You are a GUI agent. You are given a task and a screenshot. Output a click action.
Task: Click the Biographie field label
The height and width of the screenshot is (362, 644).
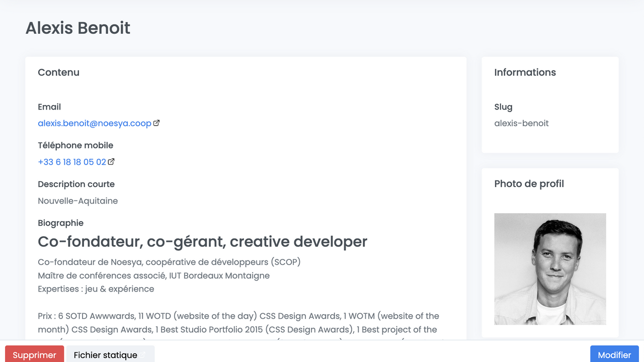[x=61, y=223]
